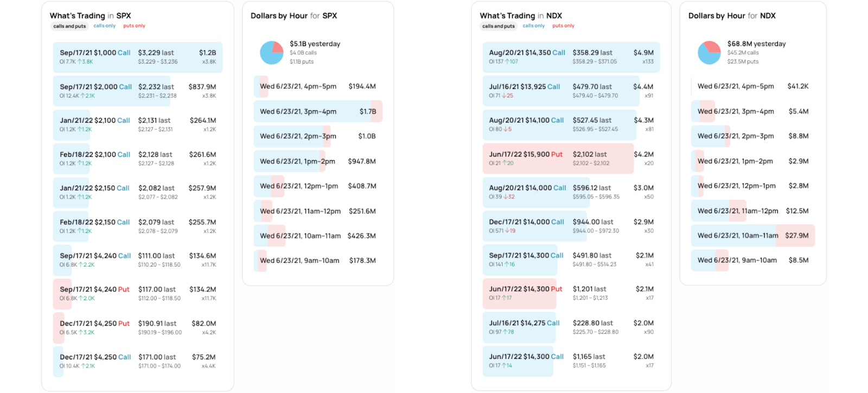Image resolution: width=868 pixels, height=393 pixels.
Task: Select Jun/17/22 $15,900 Put contract
Action: pyautogui.click(x=571, y=159)
